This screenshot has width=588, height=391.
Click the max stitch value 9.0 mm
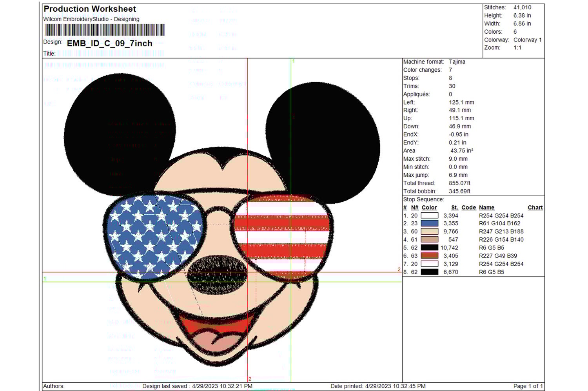click(458, 159)
